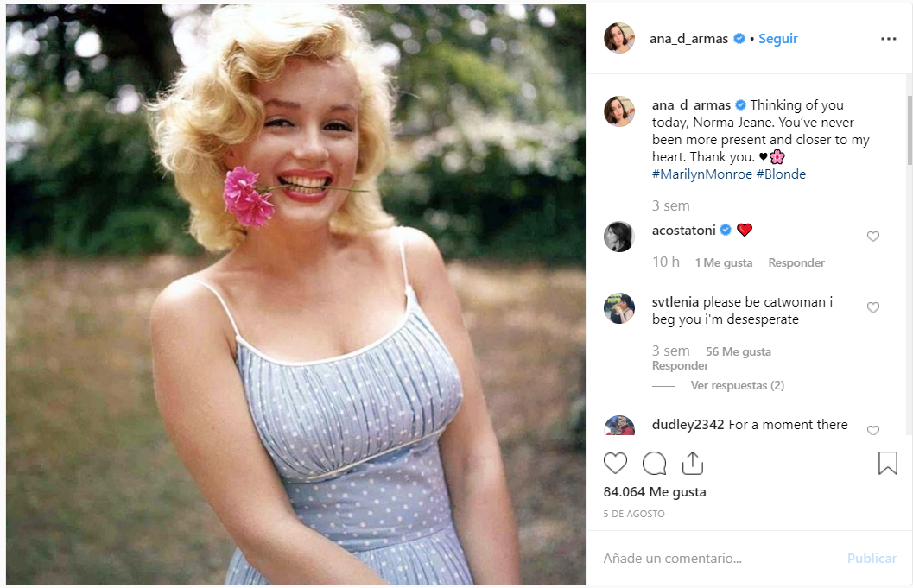913x588 pixels.
Task: Click the Seguir follow button
Action: tap(777, 39)
